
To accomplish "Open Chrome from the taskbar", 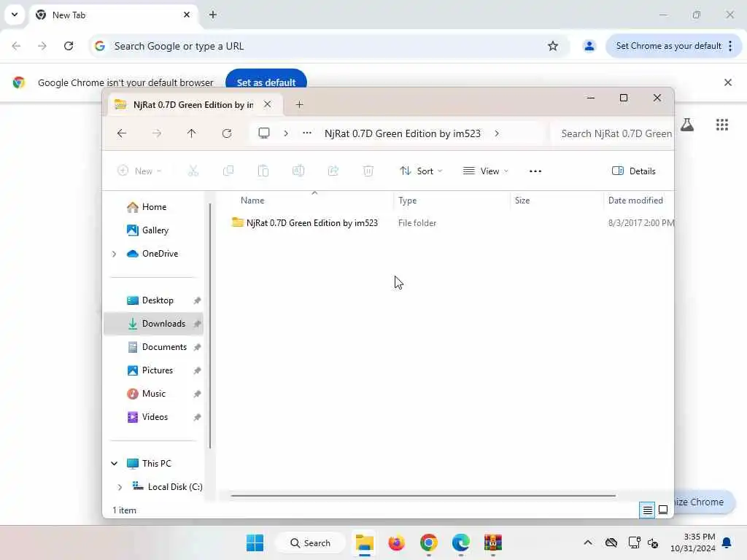I will (429, 542).
